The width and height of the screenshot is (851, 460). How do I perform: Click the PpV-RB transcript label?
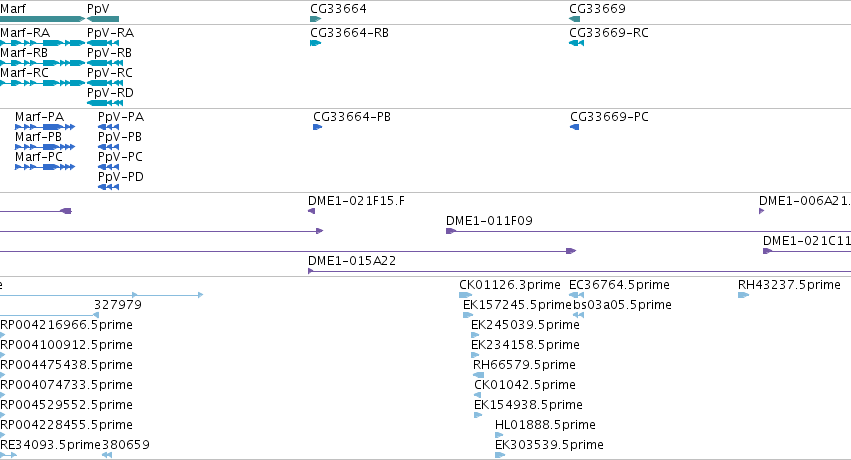point(109,53)
